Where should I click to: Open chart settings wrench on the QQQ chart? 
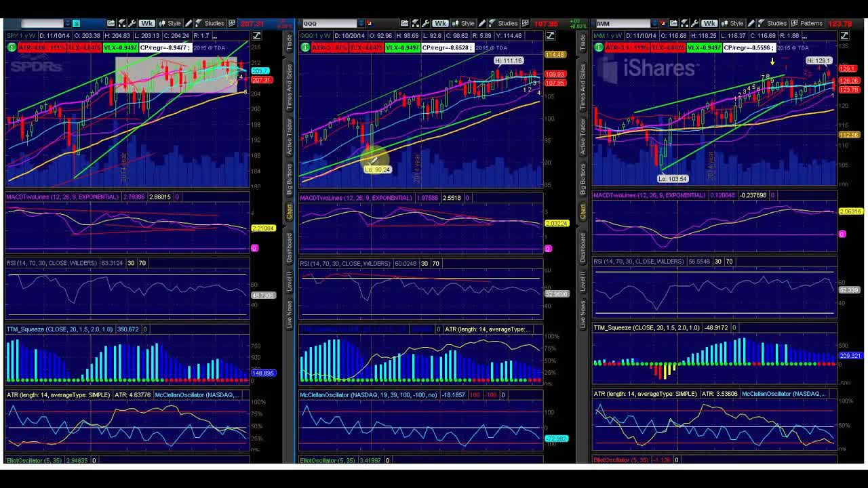point(426,23)
